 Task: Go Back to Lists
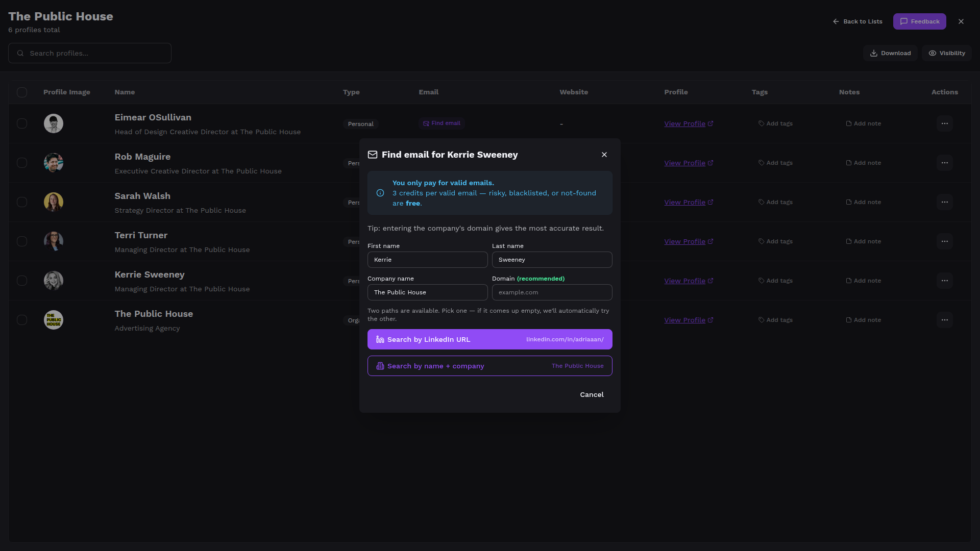tap(857, 21)
